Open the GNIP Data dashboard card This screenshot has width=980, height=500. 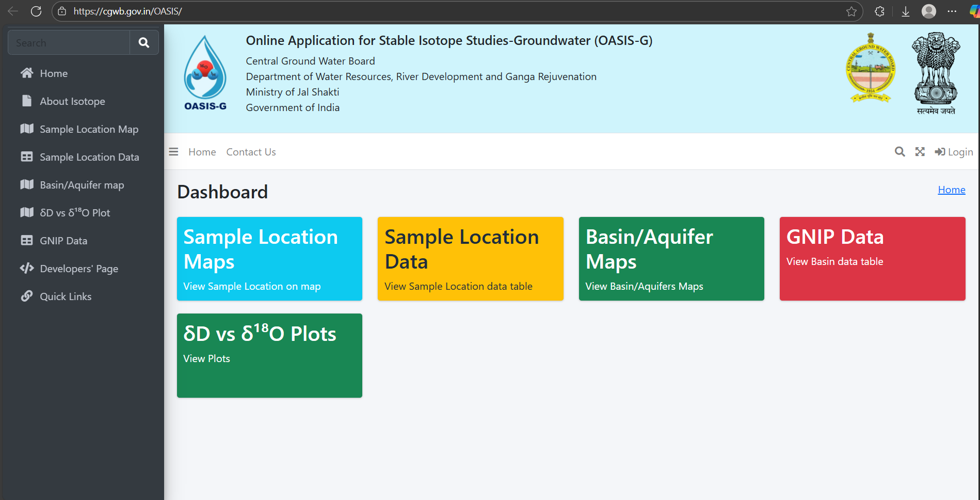click(x=872, y=258)
